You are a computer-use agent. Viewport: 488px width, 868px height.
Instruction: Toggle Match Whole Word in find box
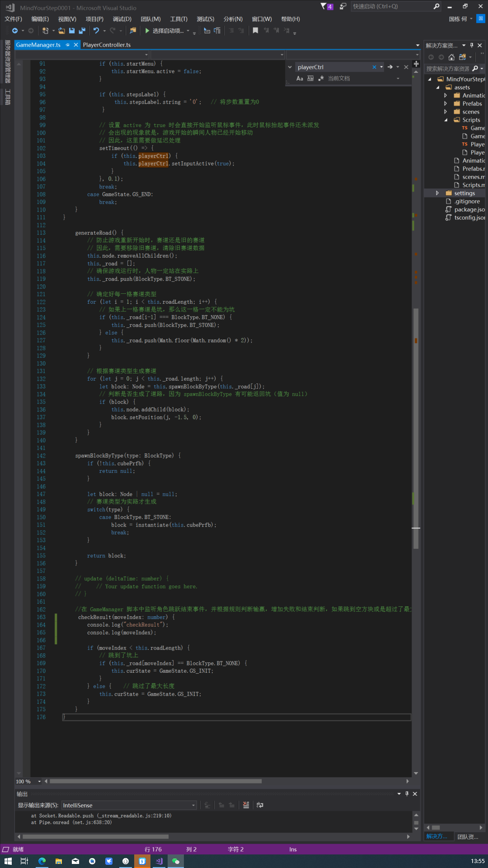(310, 78)
